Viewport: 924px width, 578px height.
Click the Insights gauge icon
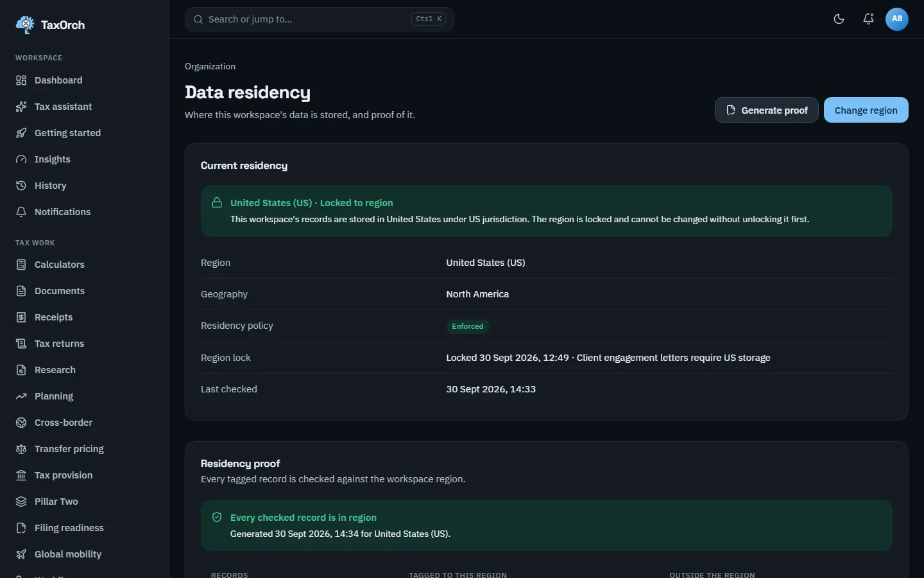tap(21, 159)
